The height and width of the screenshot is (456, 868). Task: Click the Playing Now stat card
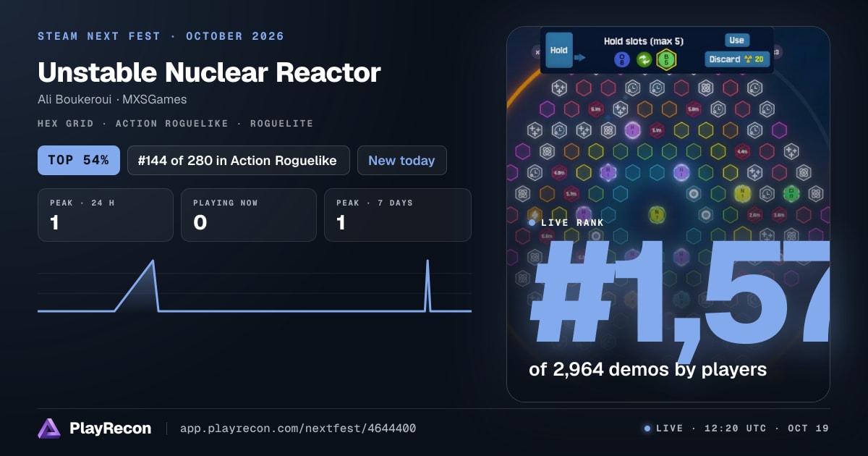coord(249,215)
